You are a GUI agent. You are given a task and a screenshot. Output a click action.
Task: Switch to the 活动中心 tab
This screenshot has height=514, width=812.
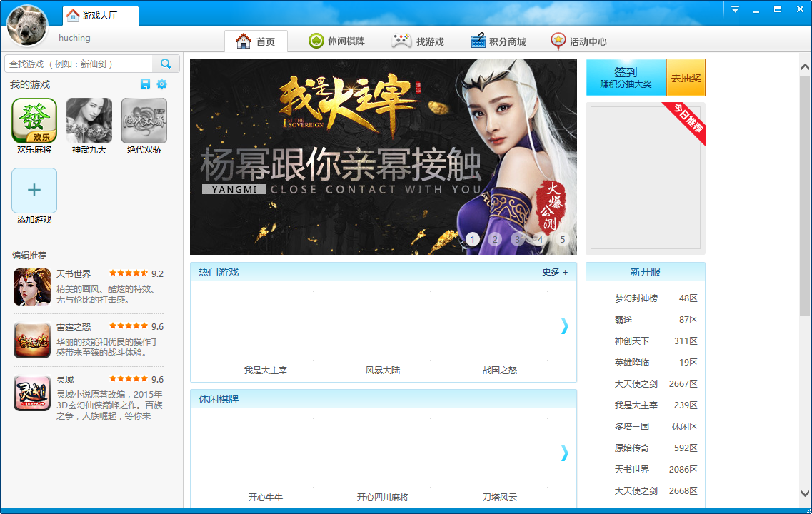tap(579, 41)
